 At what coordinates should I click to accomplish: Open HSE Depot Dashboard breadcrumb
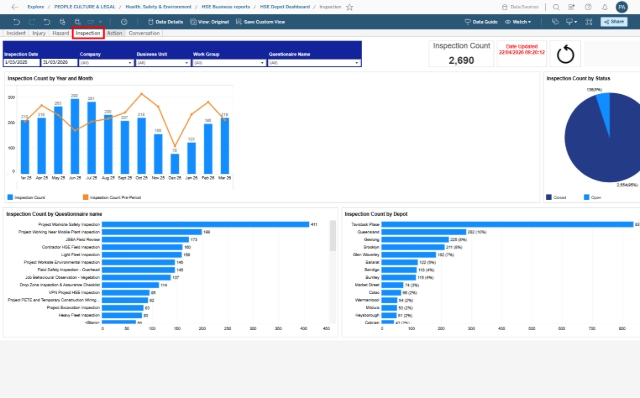coord(285,7)
